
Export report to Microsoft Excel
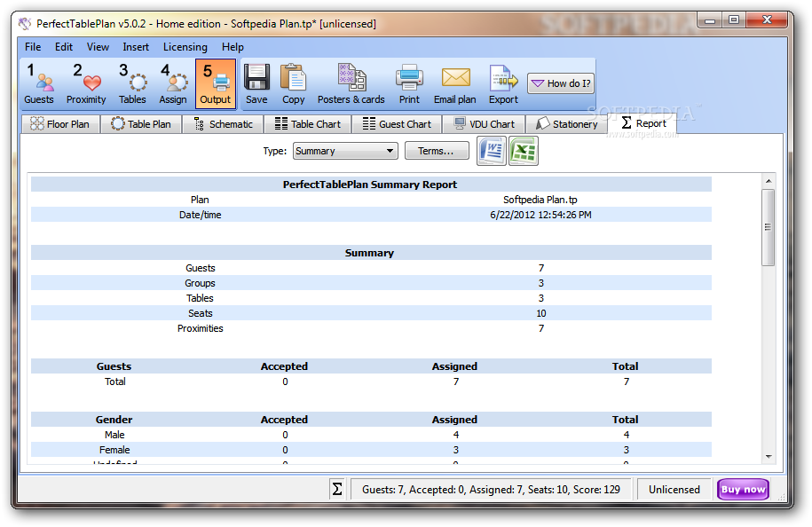[x=524, y=151]
